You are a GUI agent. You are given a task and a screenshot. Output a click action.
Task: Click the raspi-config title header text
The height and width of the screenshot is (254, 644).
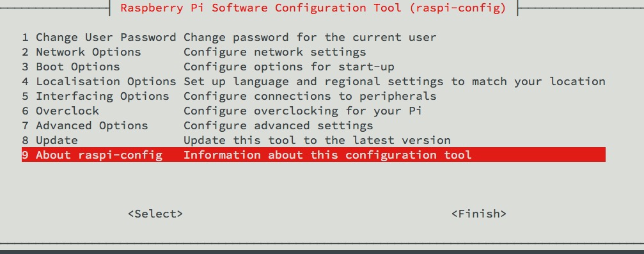tap(313, 8)
